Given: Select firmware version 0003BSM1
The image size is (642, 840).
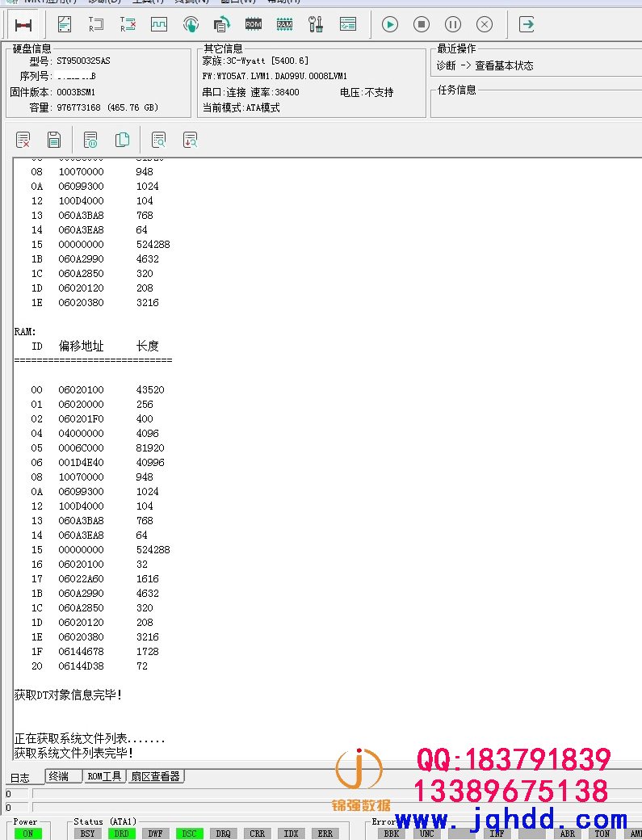Looking at the screenshot, I should pos(76,92).
